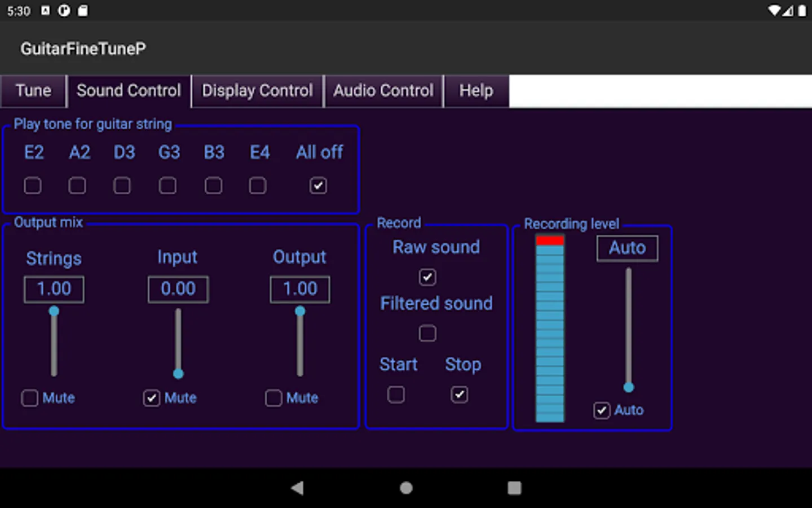The height and width of the screenshot is (508, 812).
Task: Click the Filtered sound label
Action: (436, 304)
